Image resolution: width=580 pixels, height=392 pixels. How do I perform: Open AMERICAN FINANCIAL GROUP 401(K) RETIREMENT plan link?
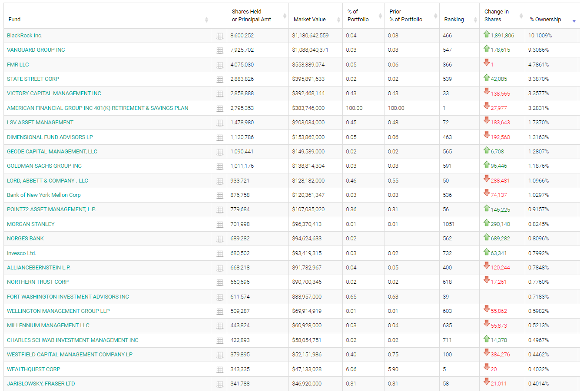[98, 108]
